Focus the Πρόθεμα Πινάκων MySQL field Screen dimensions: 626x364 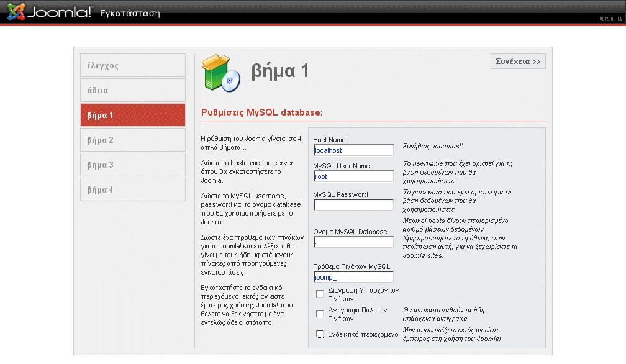click(354, 277)
